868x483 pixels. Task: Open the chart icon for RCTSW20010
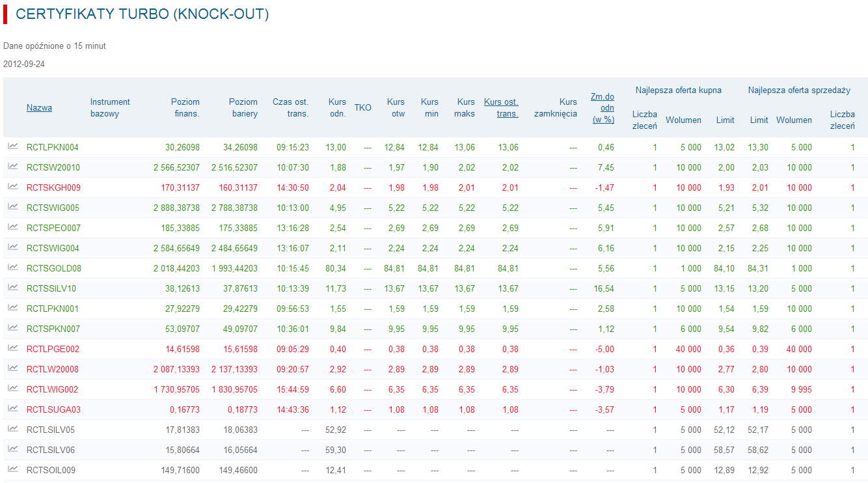tap(13, 167)
